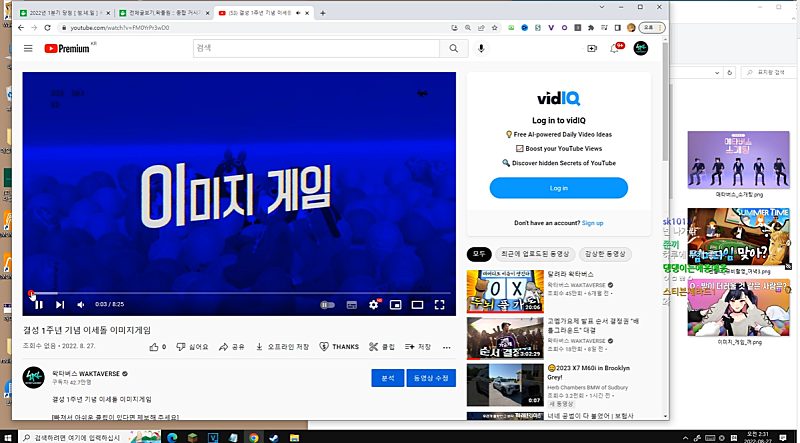Open Minecraft from the taskbar
This screenshot has height=443, width=800.
click(x=192, y=437)
